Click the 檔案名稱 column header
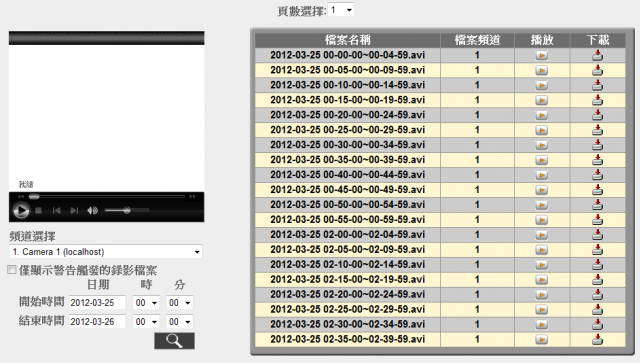 348,40
